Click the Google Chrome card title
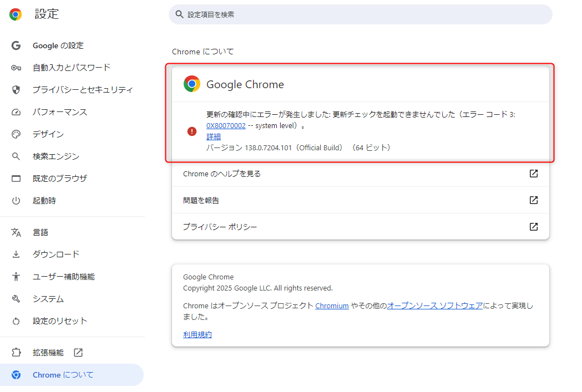The width and height of the screenshot is (582, 392). pos(245,85)
